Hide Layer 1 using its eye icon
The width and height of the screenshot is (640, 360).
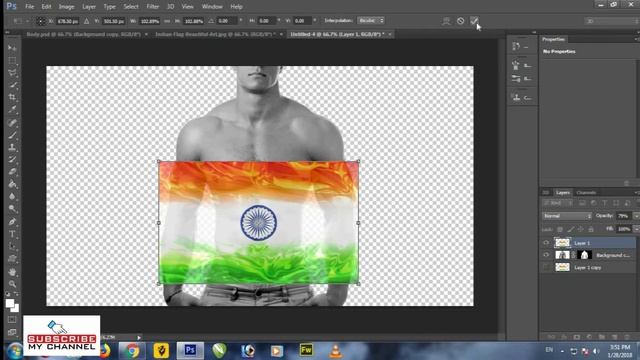pyautogui.click(x=546, y=243)
